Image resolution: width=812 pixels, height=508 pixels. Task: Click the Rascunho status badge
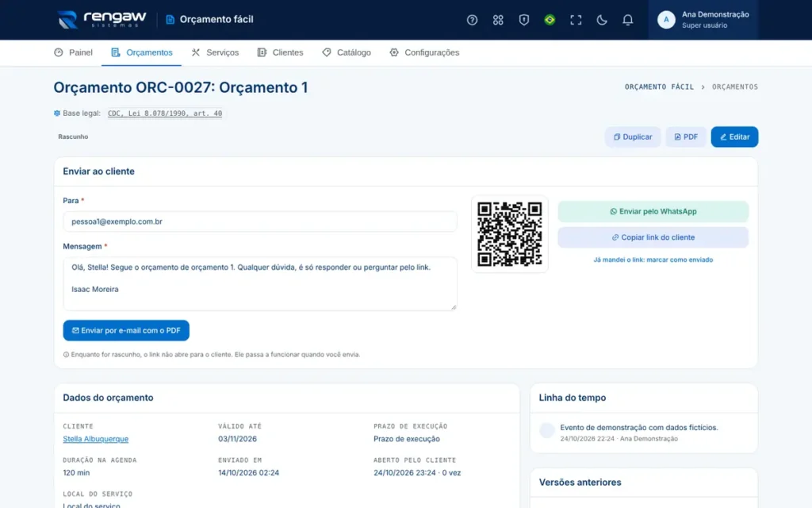coord(73,137)
